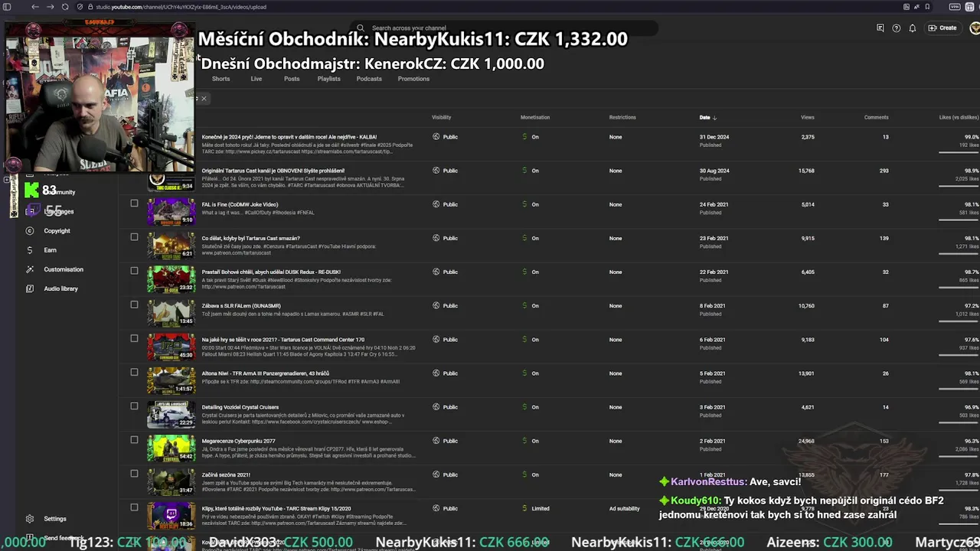Open visibility dropdown for Zábava s SLR FALem
980x551 pixels.
(445, 305)
